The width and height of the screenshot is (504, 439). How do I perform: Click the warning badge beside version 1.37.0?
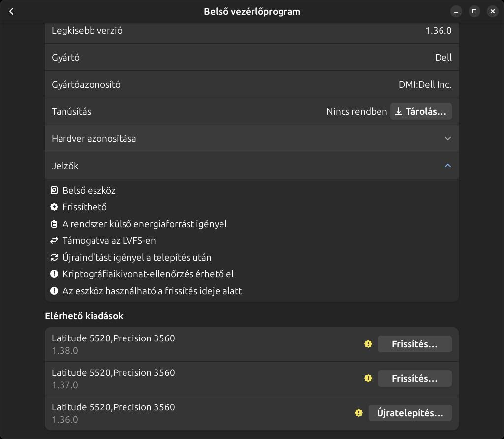tap(368, 379)
